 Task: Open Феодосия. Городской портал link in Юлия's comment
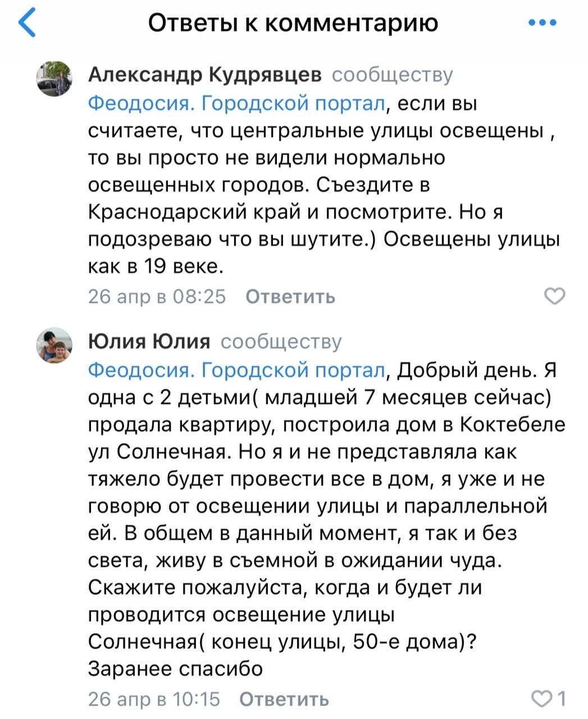[238, 371]
